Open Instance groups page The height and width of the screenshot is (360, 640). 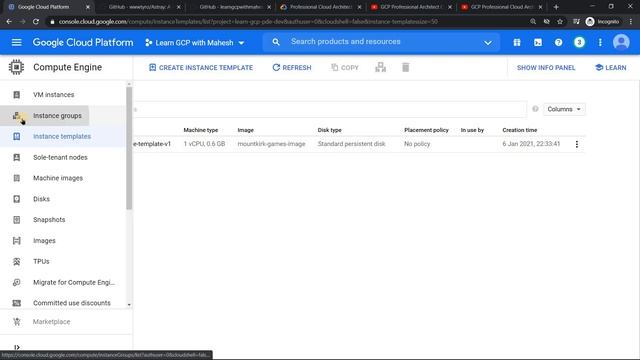(x=57, y=116)
